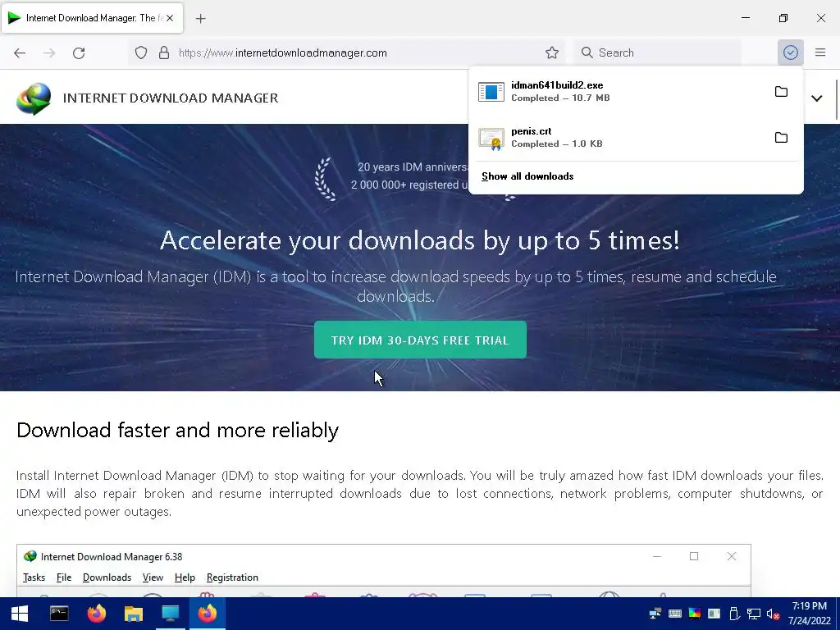840x630 pixels.
Task: Open Command Prompt from the taskbar
Action: (59, 614)
